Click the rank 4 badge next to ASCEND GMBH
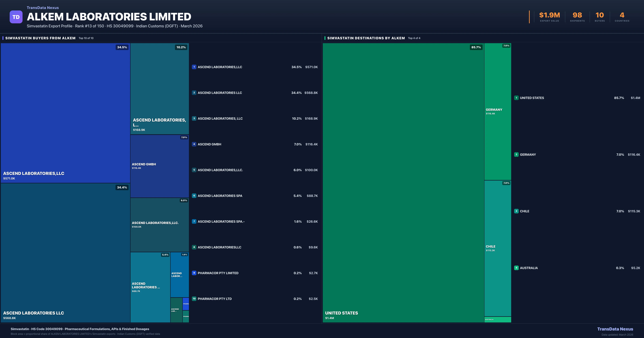The width and height of the screenshot is (644, 338). click(194, 144)
